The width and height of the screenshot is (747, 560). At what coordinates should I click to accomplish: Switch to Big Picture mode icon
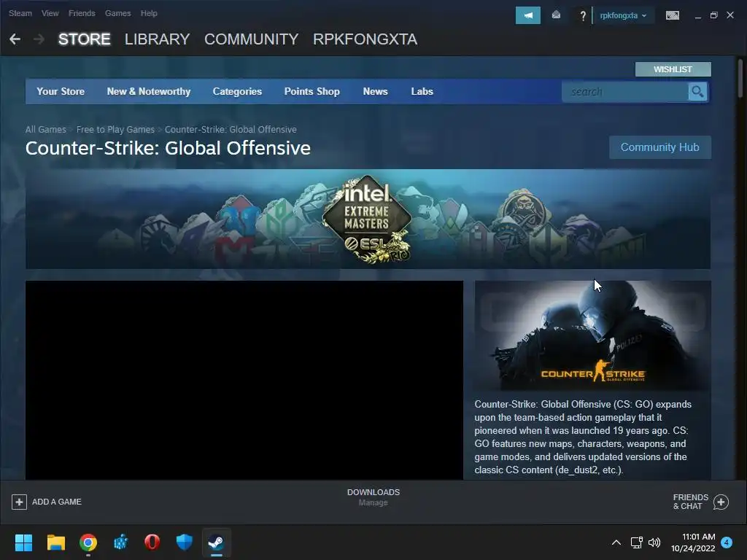coord(672,15)
